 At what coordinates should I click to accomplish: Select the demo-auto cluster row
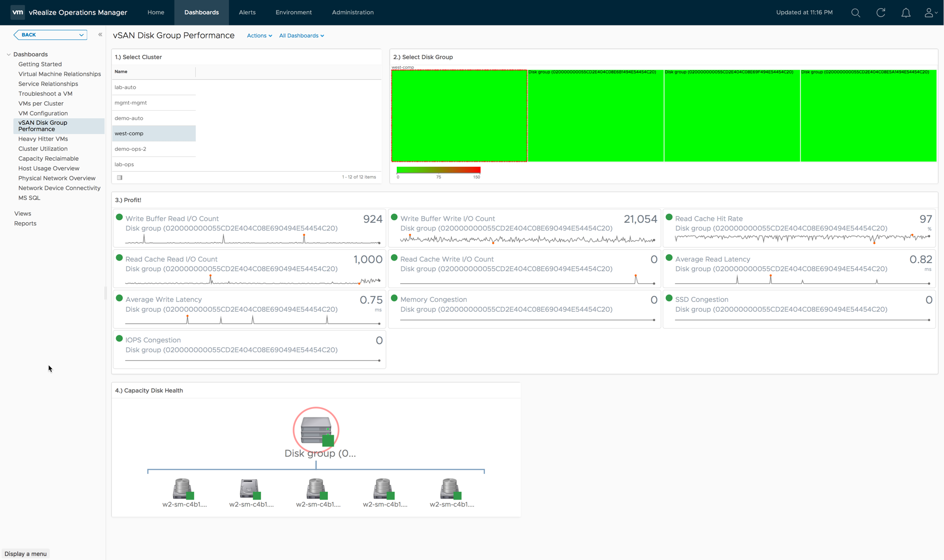pyautogui.click(x=154, y=118)
